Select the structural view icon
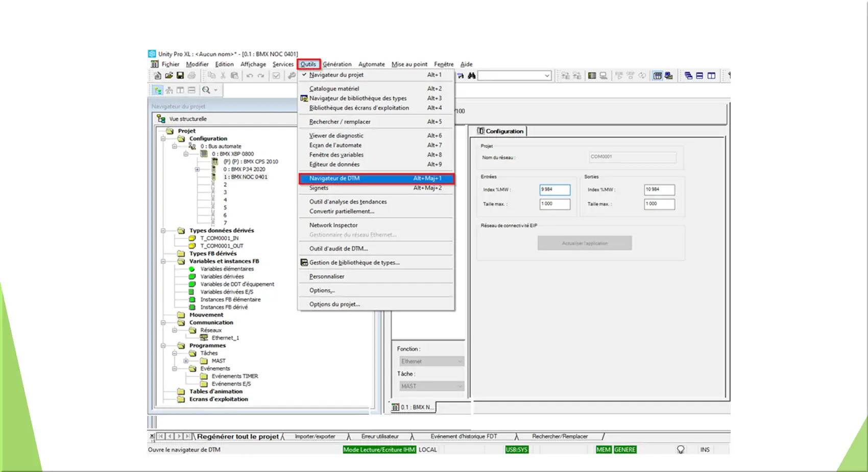The height and width of the screenshot is (472, 868). [x=158, y=90]
